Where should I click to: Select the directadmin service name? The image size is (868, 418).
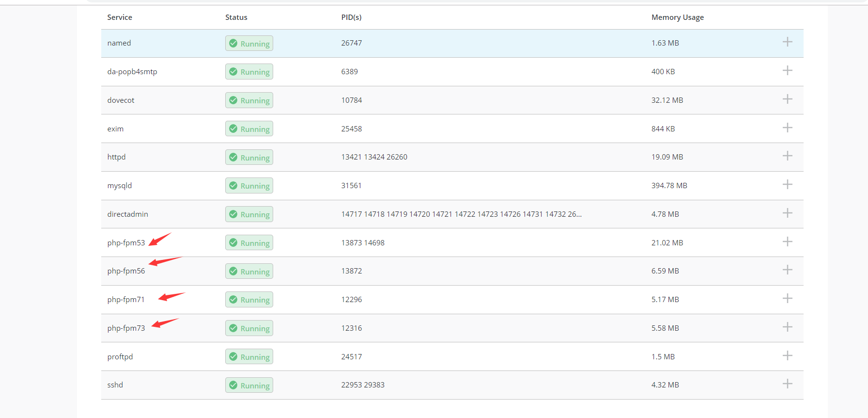[x=128, y=214]
